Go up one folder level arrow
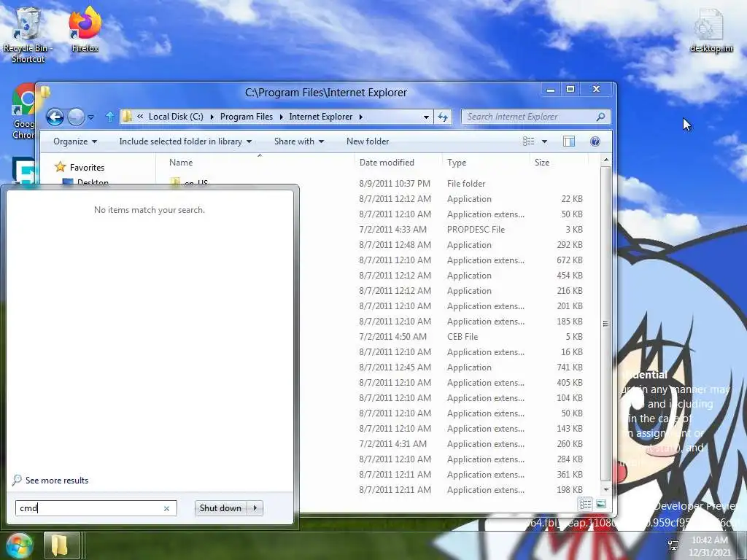The height and width of the screenshot is (560, 747). tap(110, 117)
